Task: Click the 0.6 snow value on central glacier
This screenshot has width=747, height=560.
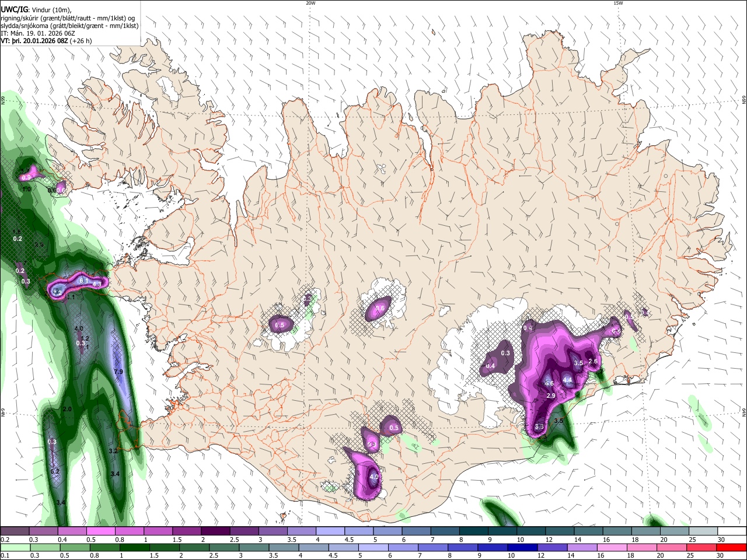Action: pos(380,308)
